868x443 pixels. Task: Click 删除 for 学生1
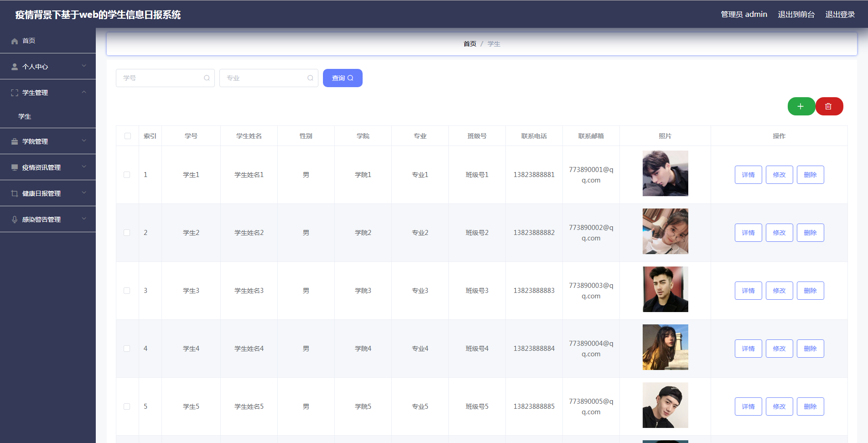pyautogui.click(x=811, y=175)
